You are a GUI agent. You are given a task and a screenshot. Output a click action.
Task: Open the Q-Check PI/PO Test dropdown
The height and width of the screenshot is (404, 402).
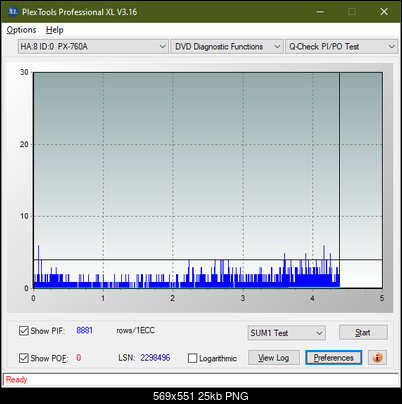click(x=341, y=47)
